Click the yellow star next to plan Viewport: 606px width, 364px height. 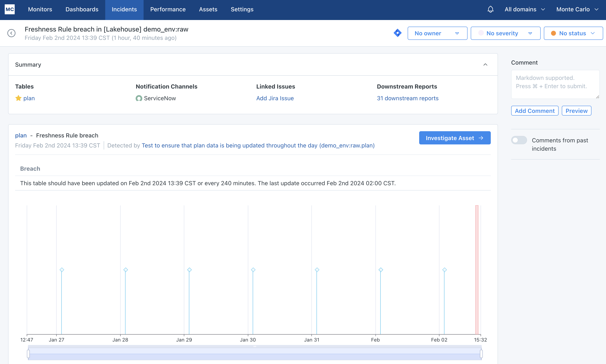(18, 98)
